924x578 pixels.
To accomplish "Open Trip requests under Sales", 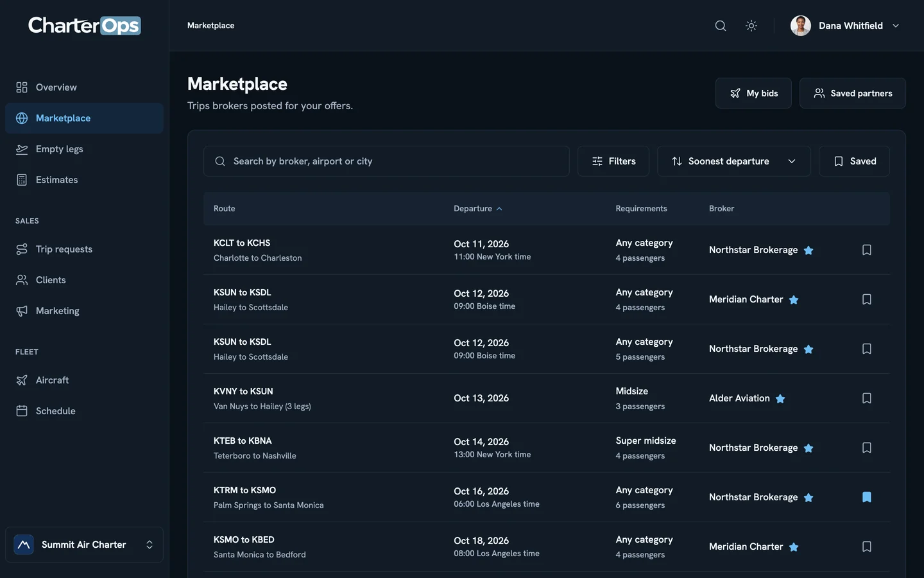I will (84, 249).
